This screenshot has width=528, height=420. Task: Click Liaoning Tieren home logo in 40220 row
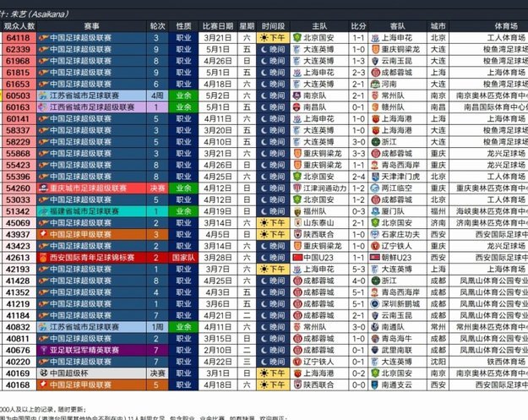(297, 362)
